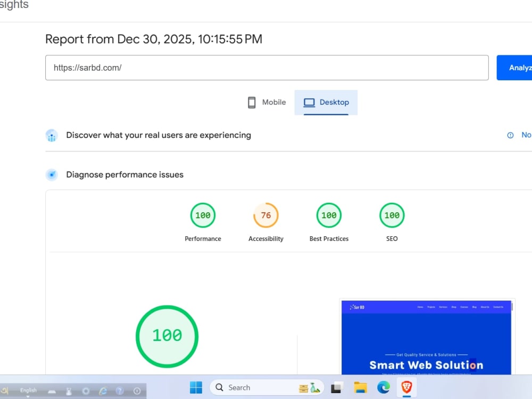Switch to the Mobile tab
The image size is (532, 399).
point(267,102)
